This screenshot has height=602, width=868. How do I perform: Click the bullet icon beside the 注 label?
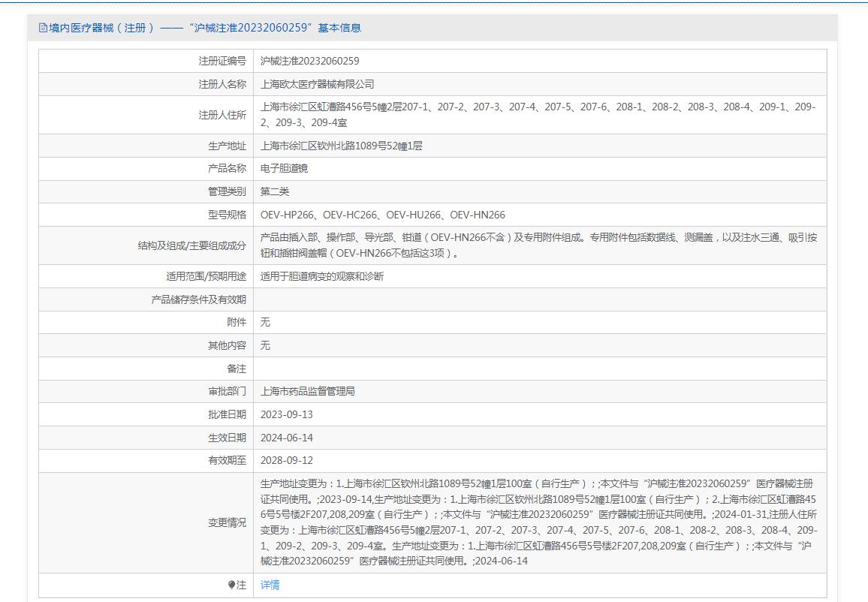pyautogui.click(x=231, y=585)
